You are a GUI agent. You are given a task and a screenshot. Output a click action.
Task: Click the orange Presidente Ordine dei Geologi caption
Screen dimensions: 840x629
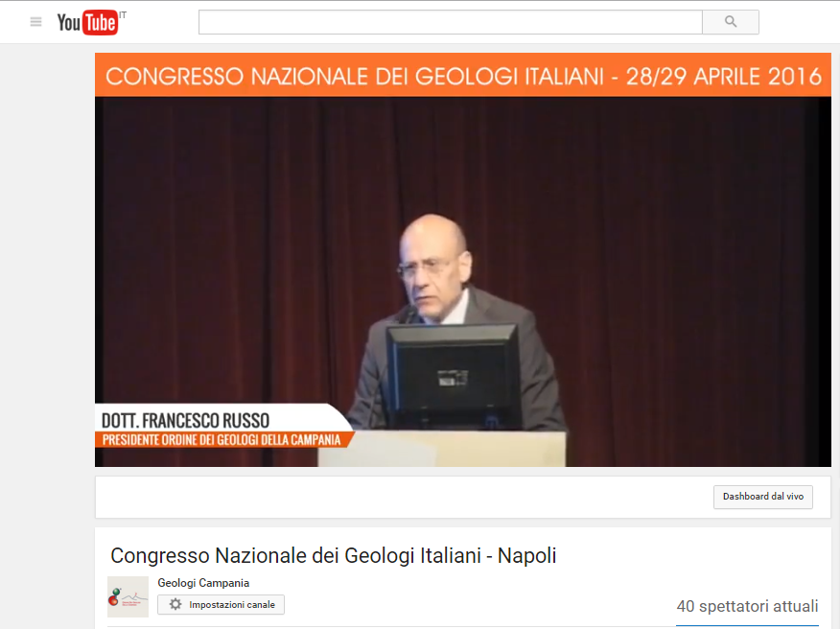pos(222,440)
